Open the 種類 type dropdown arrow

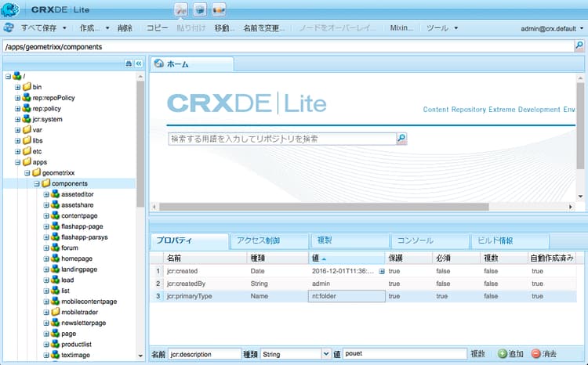326,354
